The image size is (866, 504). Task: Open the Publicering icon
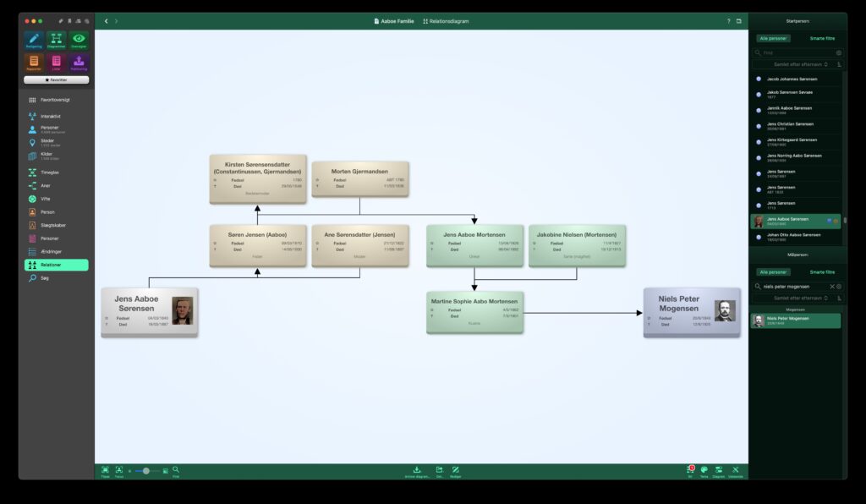[79, 61]
